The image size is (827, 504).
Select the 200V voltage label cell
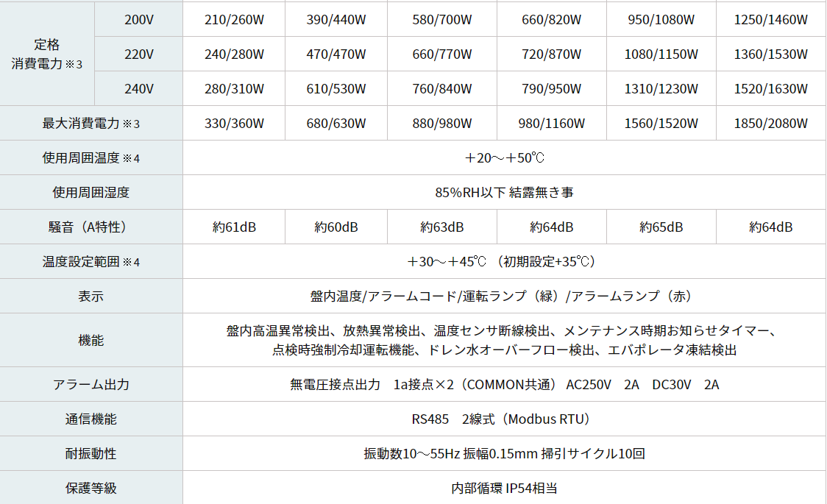pyautogui.click(x=138, y=20)
